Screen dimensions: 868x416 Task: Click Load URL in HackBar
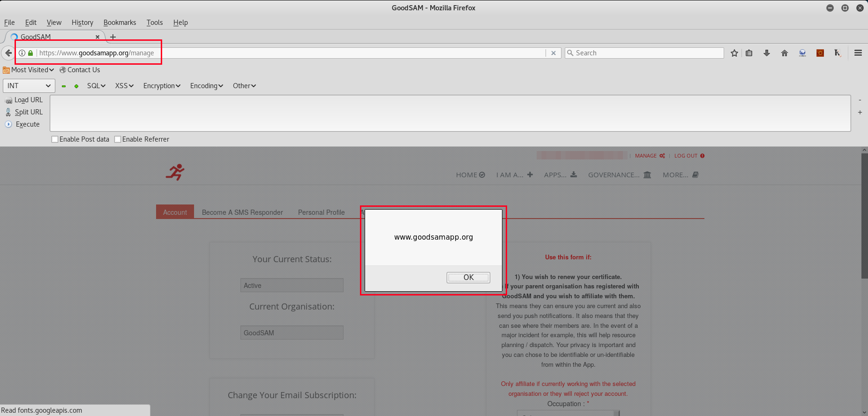point(24,100)
